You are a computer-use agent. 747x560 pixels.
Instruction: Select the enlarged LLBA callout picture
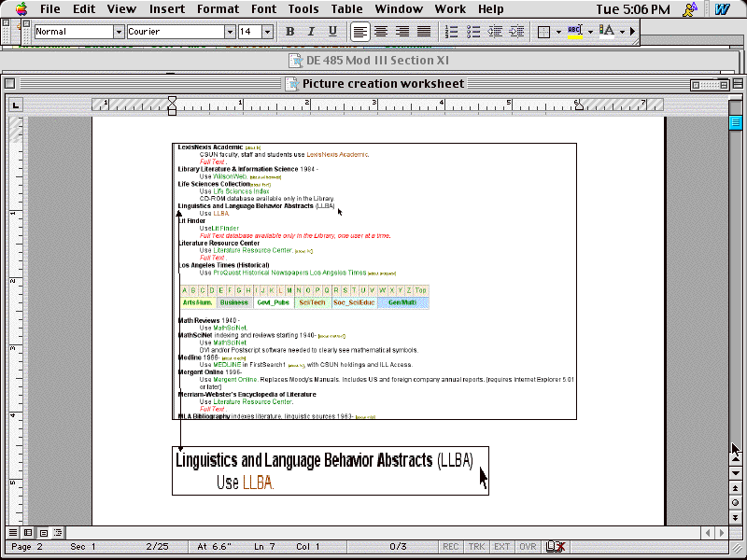(x=331, y=471)
